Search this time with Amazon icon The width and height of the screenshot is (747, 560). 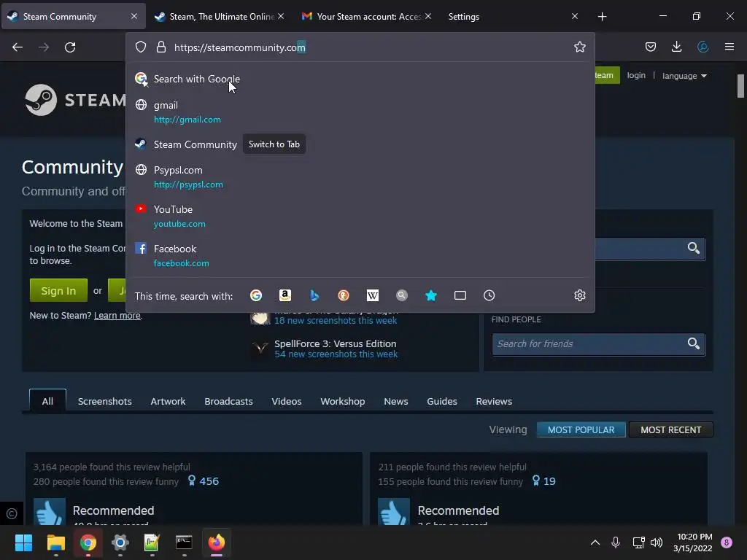pos(285,296)
